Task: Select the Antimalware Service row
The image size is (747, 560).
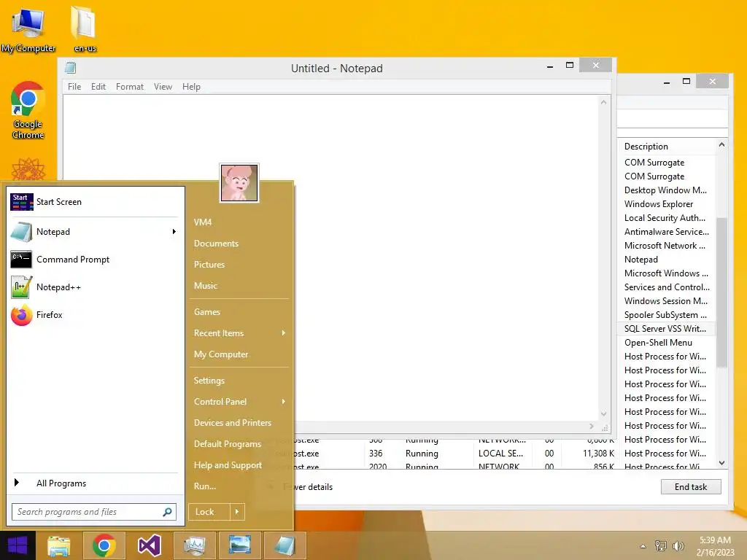Action: pos(667,232)
